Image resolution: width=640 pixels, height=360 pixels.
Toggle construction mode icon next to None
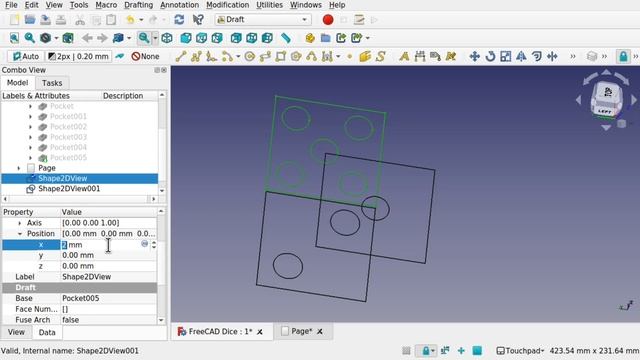point(120,56)
